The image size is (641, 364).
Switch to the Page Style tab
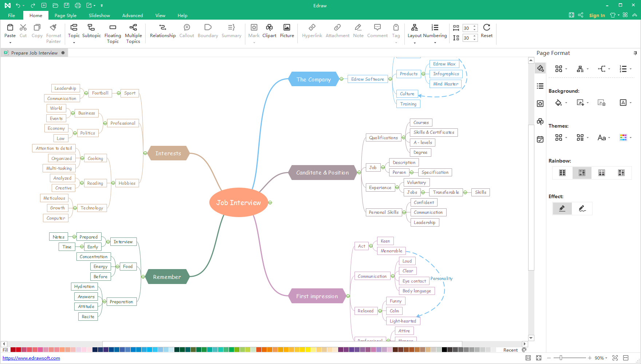66,16
